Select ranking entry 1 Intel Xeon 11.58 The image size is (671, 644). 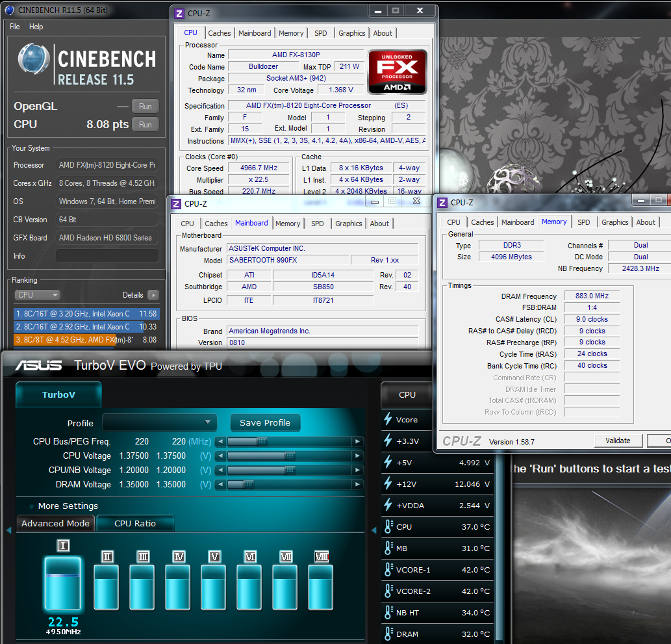pyautogui.click(x=86, y=314)
